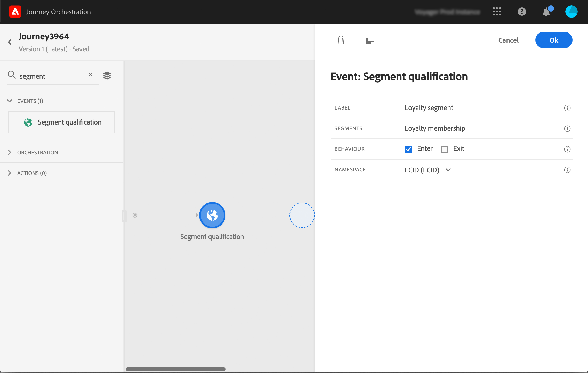Check the Exit behaviour checkbox
This screenshot has height=373, width=588.
[445, 149]
